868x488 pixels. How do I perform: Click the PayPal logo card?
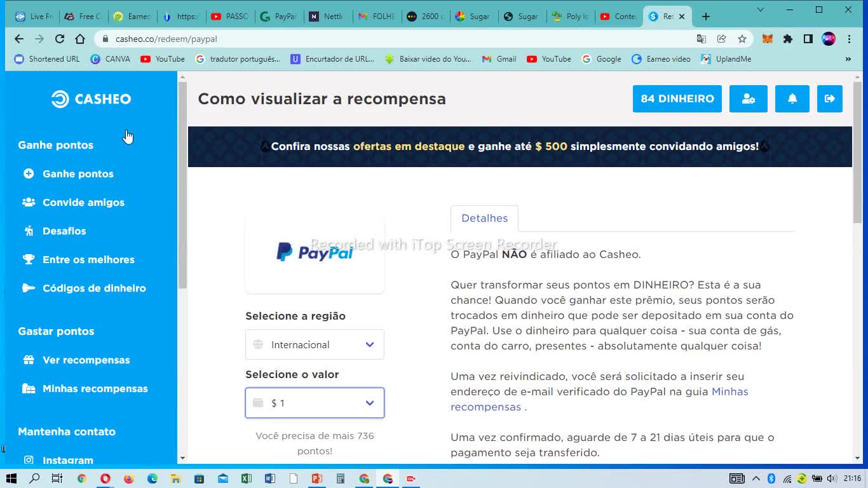pos(315,253)
